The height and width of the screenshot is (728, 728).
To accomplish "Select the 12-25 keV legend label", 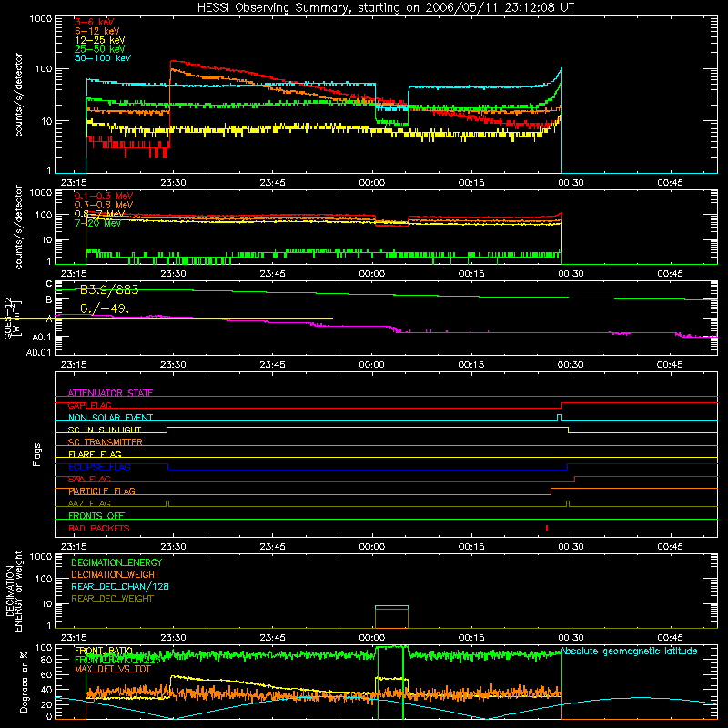I will coord(100,40).
